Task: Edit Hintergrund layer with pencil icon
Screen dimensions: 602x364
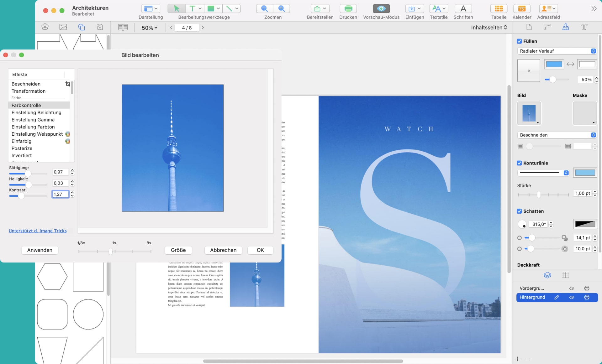Action: tap(557, 297)
